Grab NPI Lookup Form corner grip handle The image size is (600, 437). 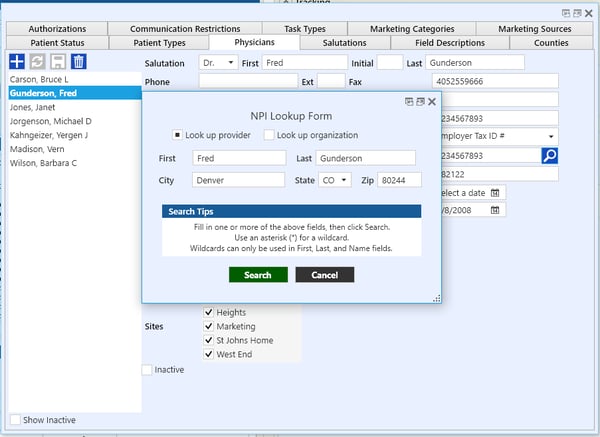(437, 298)
